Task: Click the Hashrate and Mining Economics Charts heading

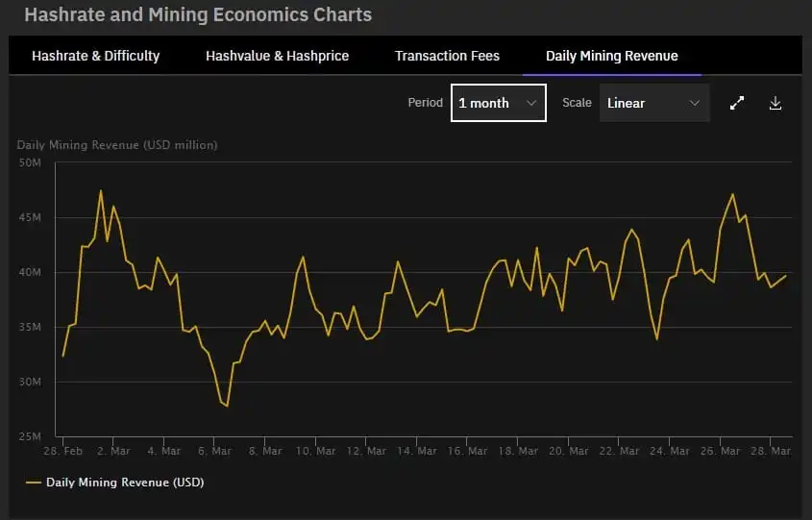Action: pos(197,15)
